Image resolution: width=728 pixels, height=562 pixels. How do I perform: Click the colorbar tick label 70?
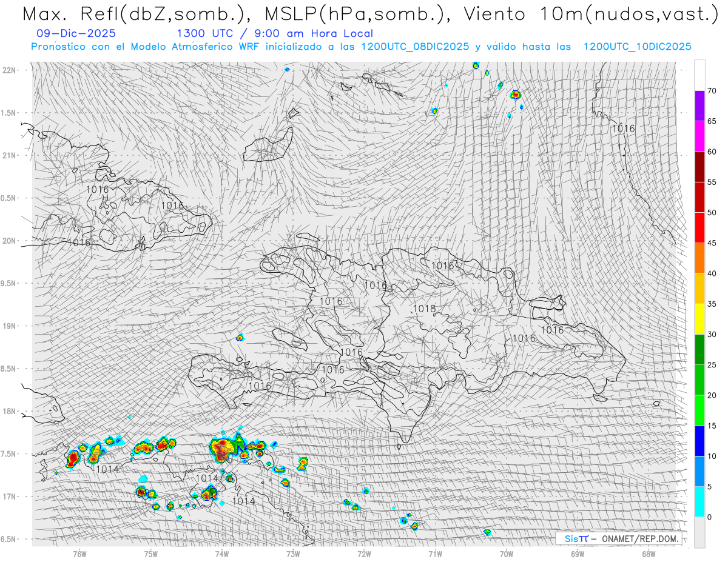[x=712, y=91]
